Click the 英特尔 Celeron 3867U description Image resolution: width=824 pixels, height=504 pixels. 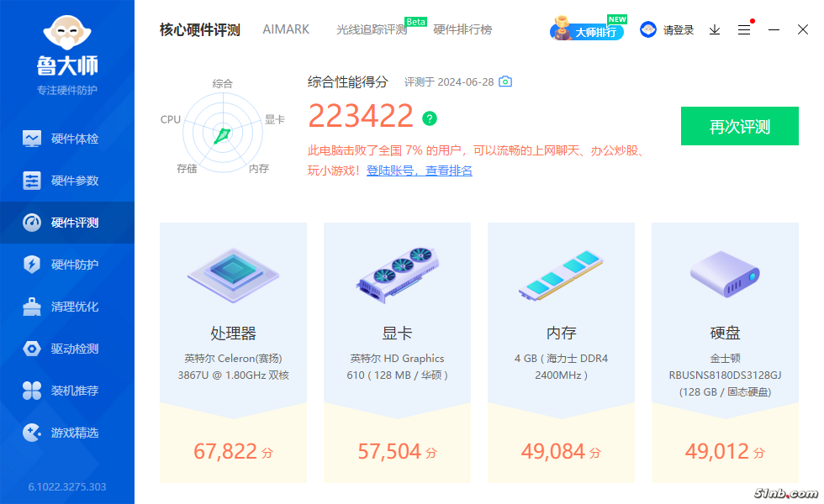234,366
